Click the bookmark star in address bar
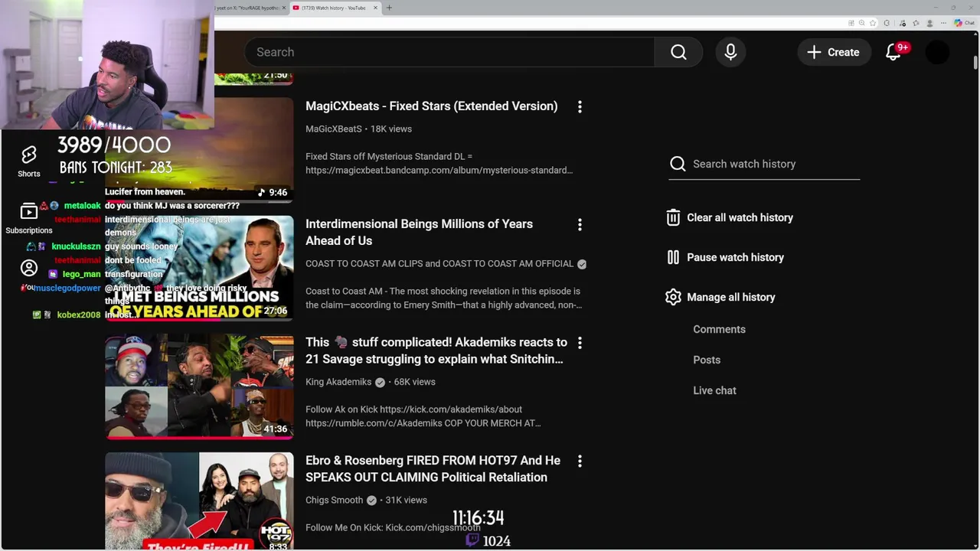 (x=873, y=23)
